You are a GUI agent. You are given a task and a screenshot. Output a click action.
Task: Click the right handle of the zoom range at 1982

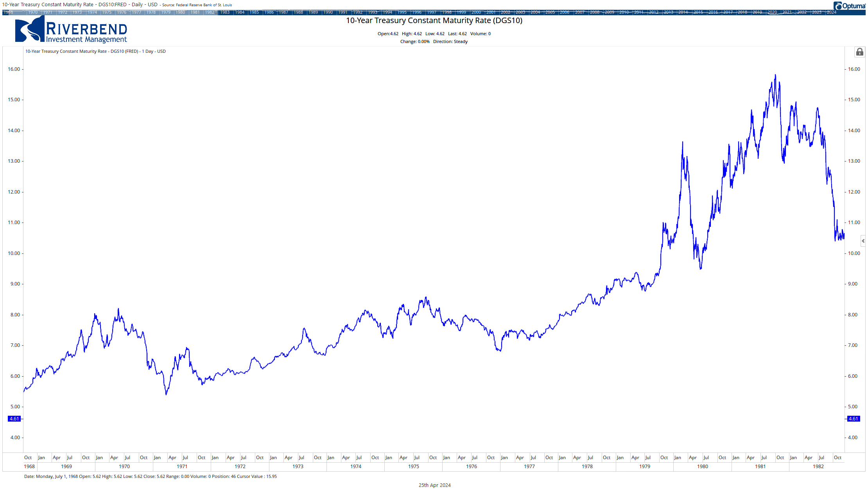click(x=217, y=13)
